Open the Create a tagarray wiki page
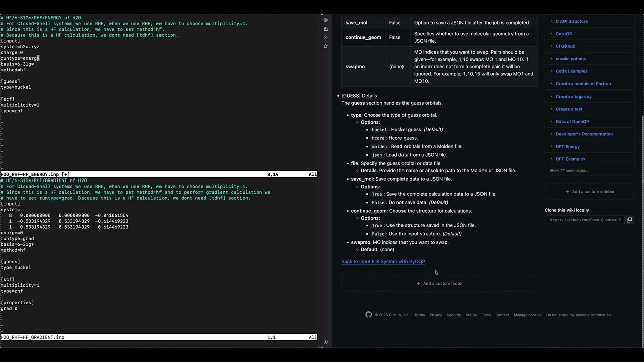The image size is (644, 362). [574, 97]
